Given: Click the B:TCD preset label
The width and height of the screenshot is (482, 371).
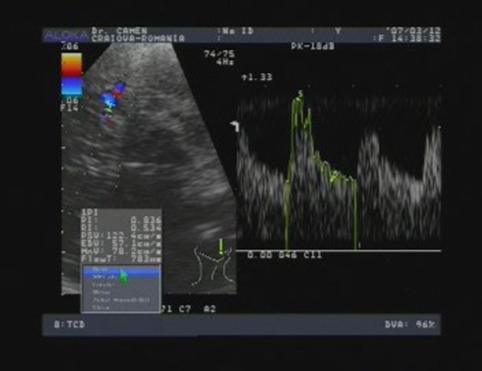Looking at the screenshot, I should click(69, 324).
